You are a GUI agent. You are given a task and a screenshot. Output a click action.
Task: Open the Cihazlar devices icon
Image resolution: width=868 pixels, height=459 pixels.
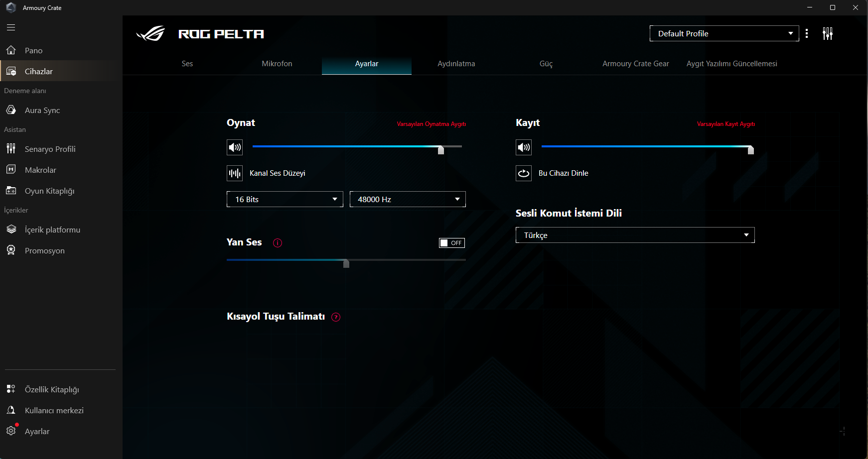(11, 71)
